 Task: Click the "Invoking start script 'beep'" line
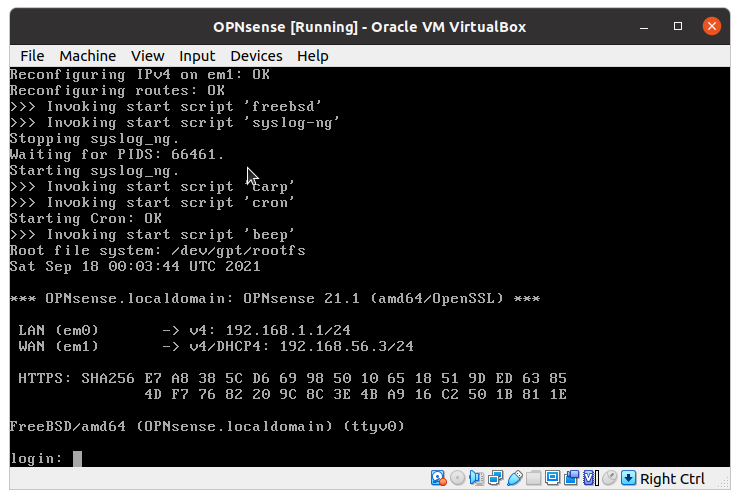(152, 234)
